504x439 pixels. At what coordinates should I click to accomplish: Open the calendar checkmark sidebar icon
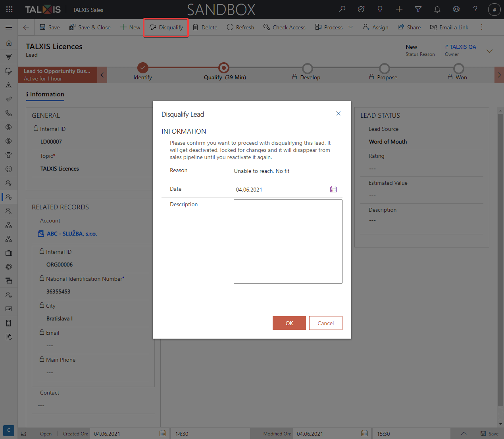9,71
